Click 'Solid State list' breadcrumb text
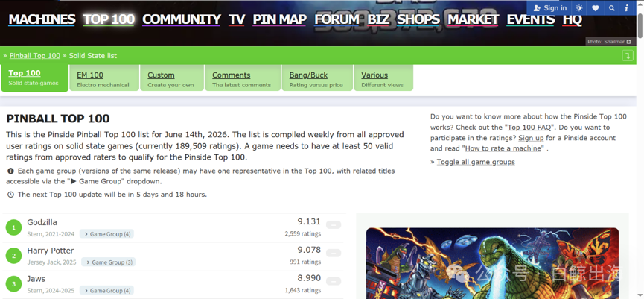The image size is (644, 299). click(x=93, y=55)
